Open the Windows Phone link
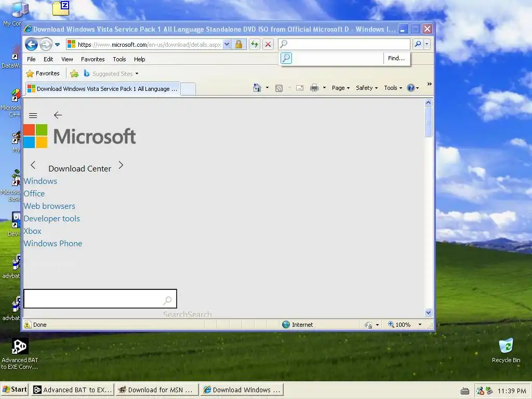This screenshot has height=399, width=532. (52, 244)
